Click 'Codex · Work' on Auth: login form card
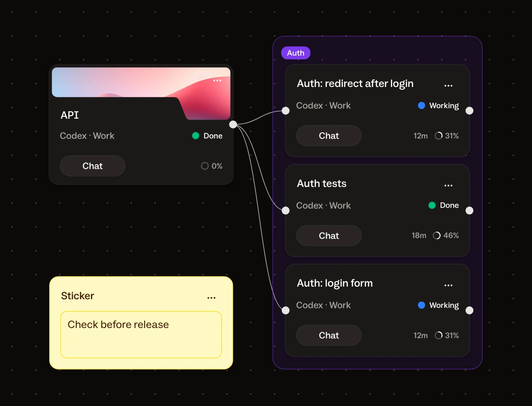 pyautogui.click(x=323, y=305)
